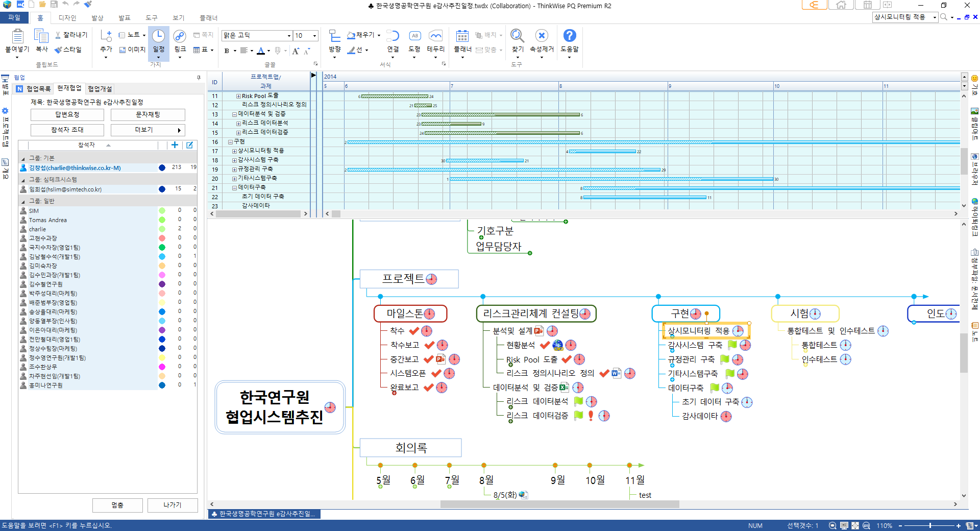Viewport: 980px width, 531px height.
Task: Click the Add branch (추가) icon
Action: tap(106, 36)
